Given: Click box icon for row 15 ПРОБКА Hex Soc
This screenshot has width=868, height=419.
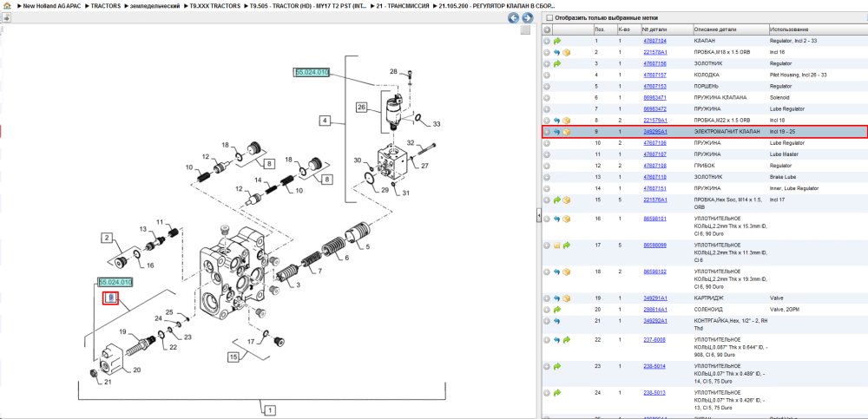Looking at the screenshot, I should 567,200.
